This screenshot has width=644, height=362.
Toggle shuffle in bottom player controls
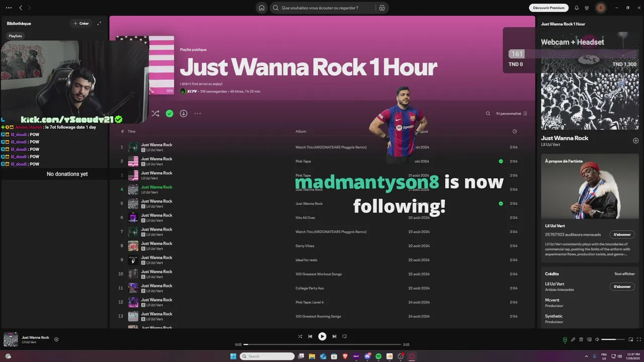(300, 336)
